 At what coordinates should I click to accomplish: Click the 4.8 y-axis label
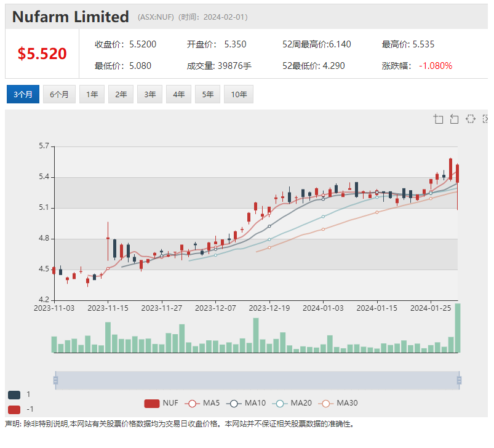[x=44, y=238]
